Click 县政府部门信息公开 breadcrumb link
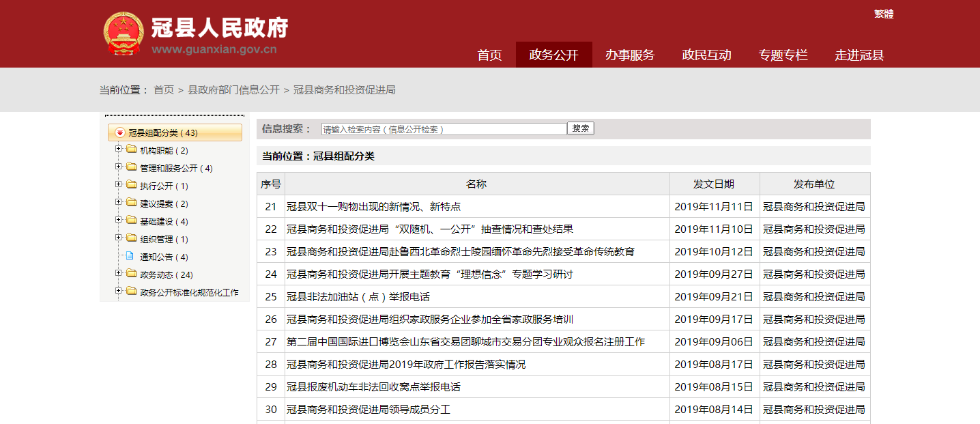 click(234, 90)
